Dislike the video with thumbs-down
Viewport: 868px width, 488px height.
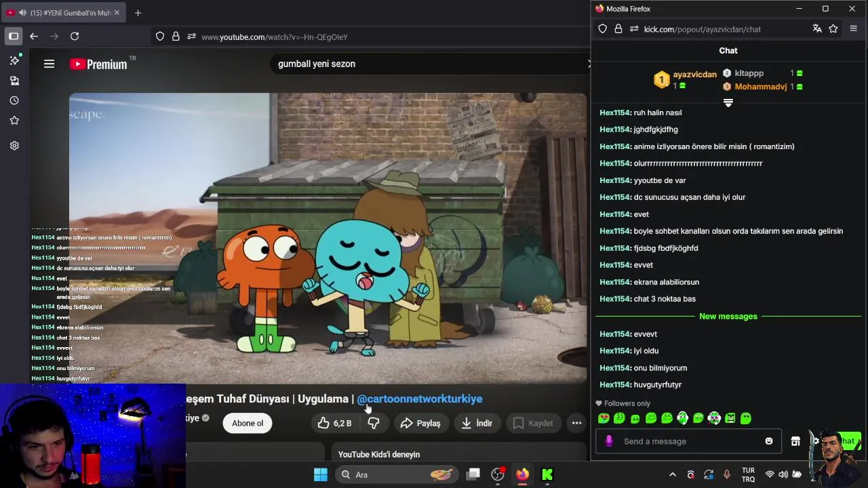(x=374, y=423)
